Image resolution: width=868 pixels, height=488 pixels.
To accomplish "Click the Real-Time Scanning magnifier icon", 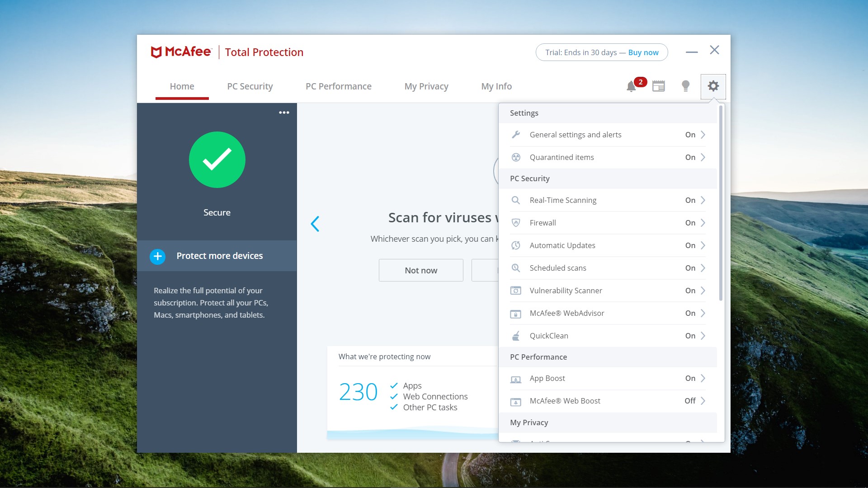I will [516, 200].
